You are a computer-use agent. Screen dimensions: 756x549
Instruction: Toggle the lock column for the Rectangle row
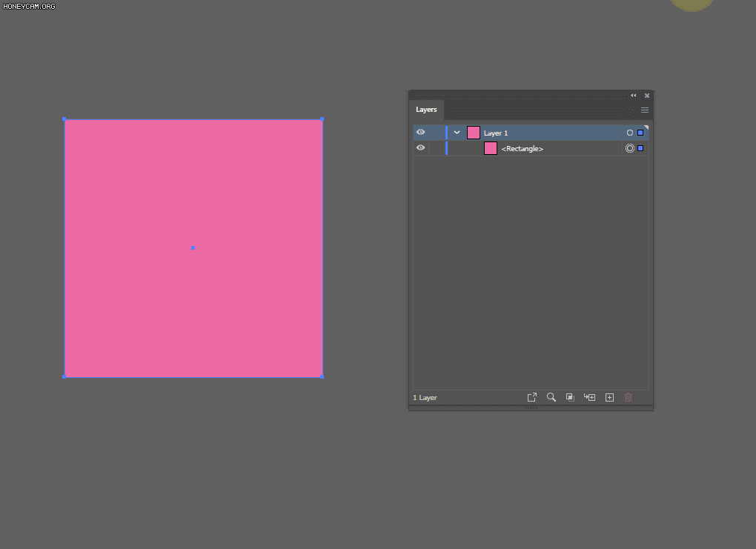pyautogui.click(x=437, y=148)
